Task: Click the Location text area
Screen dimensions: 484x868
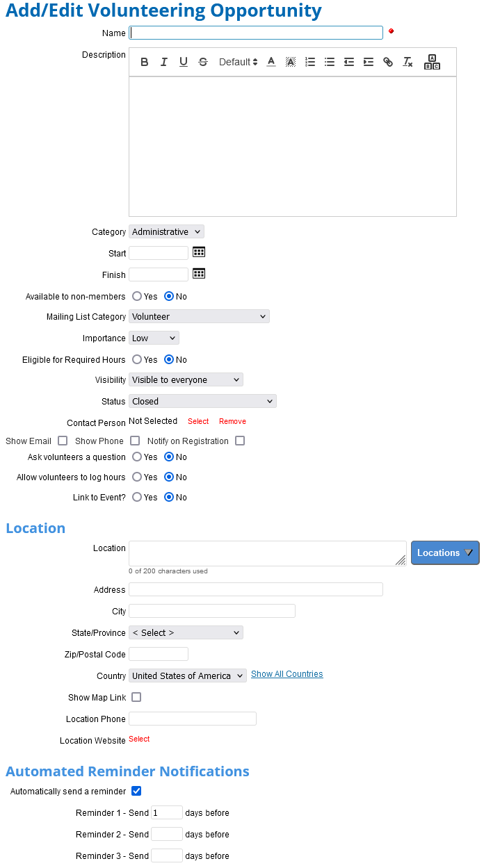Action: 268,553
